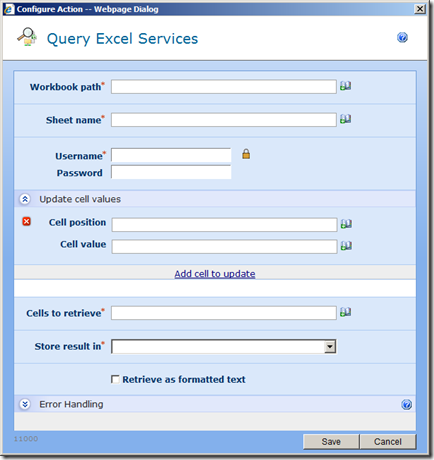
Task: Open lookup icon beside Workbook path
Action: [345, 86]
